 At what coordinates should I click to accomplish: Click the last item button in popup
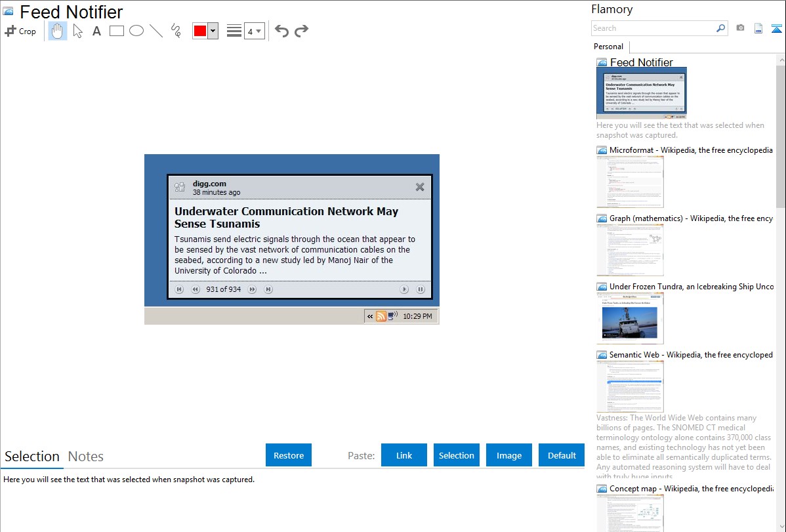point(268,289)
